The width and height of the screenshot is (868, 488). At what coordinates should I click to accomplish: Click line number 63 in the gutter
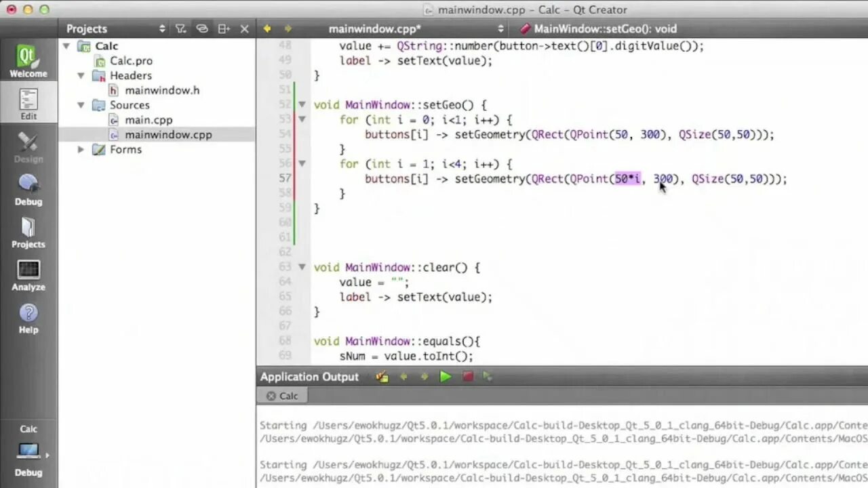point(285,267)
